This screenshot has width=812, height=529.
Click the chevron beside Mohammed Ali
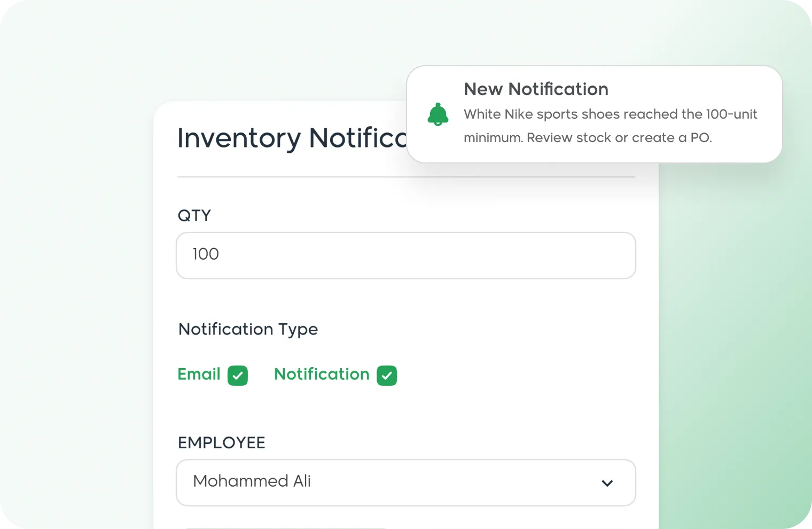point(607,483)
